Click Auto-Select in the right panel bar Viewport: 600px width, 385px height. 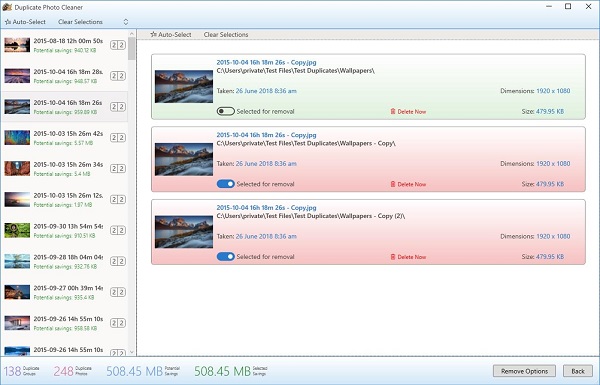point(171,34)
